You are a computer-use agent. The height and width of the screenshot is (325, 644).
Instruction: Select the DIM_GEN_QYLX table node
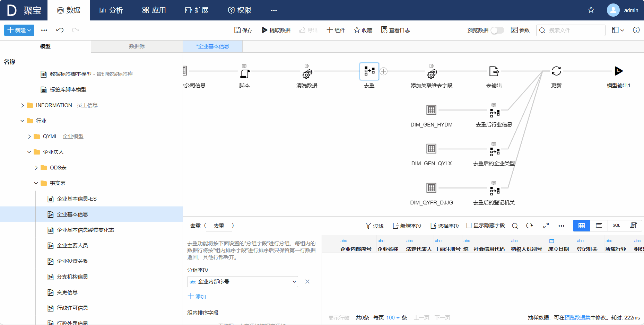(x=432, y=149)
